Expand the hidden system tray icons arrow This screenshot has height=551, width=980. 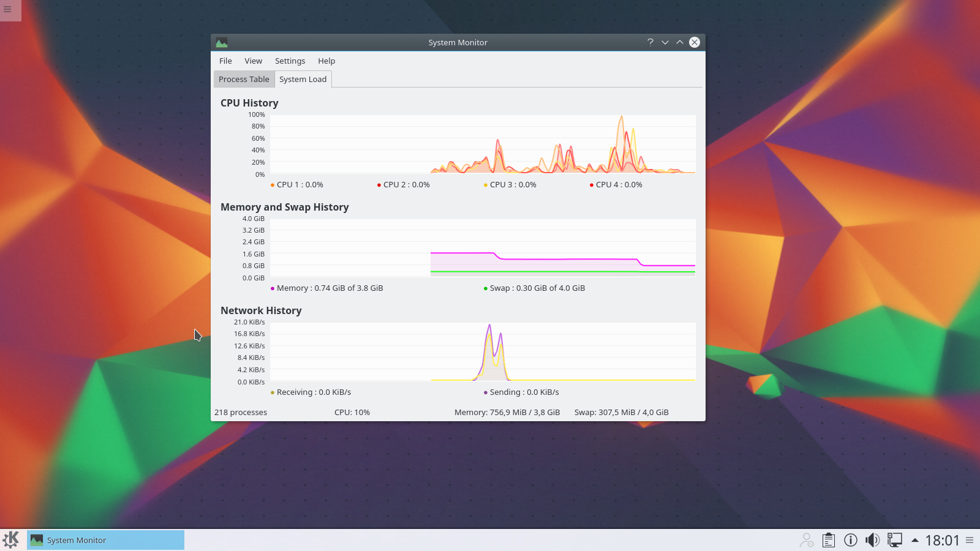(915, 540)
